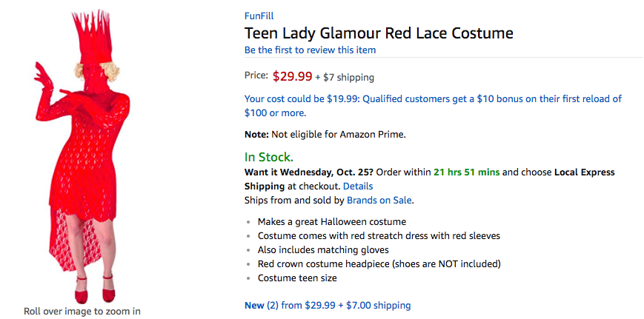Viewport: 644px width, 319px height.
Task: Click the green 'In Stock.' label
Action: coord(268,157)
